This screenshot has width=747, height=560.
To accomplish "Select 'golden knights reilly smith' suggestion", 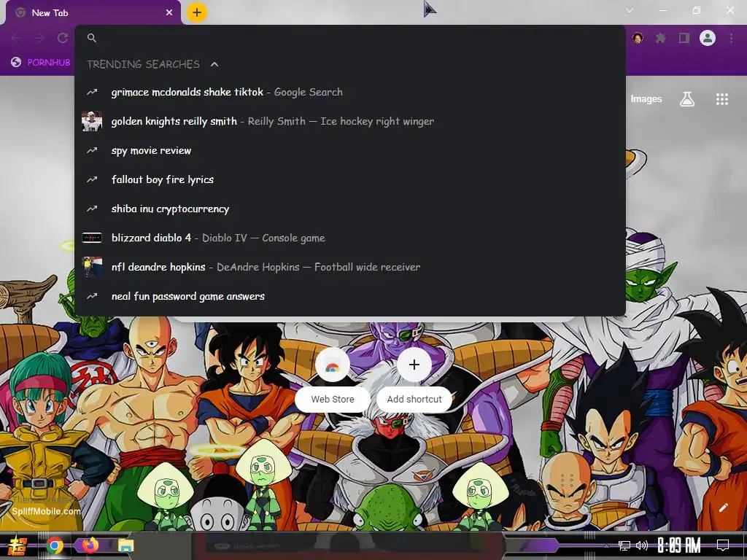I will tap(350, 121).
